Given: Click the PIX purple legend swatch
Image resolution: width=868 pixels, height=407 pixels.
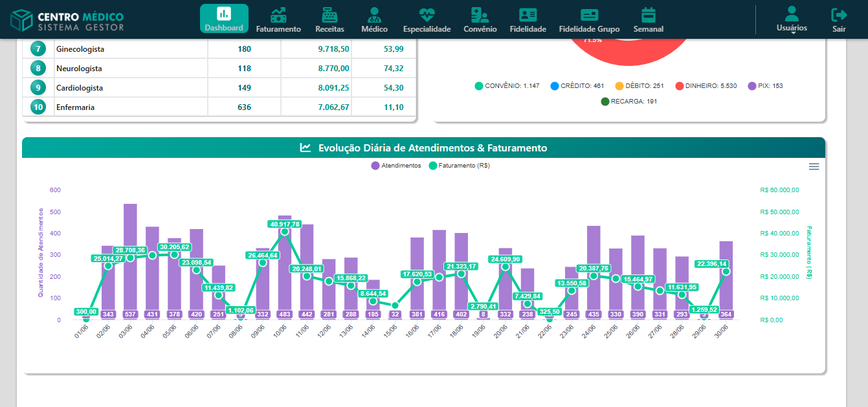Looking at the screenshot, I should pos(752,86).
